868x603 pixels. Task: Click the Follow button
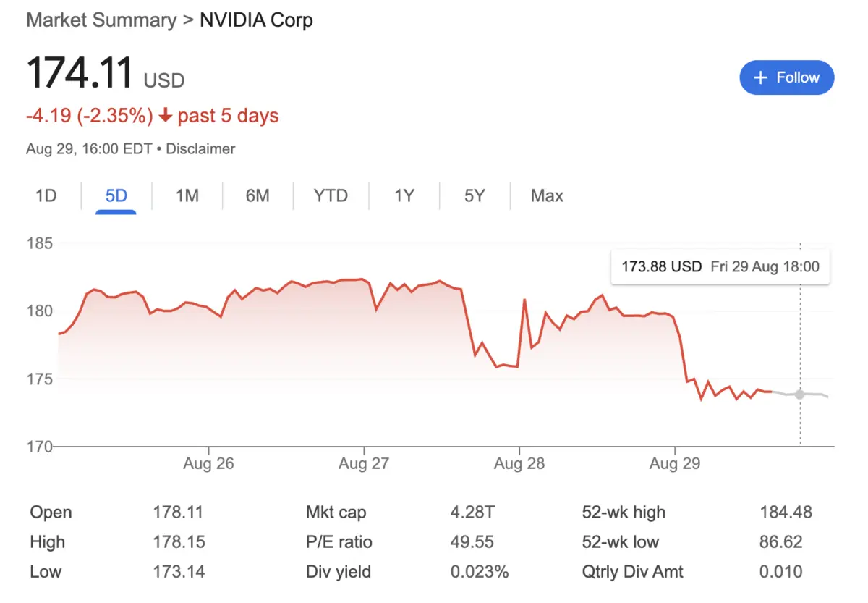tap(786, 77)
